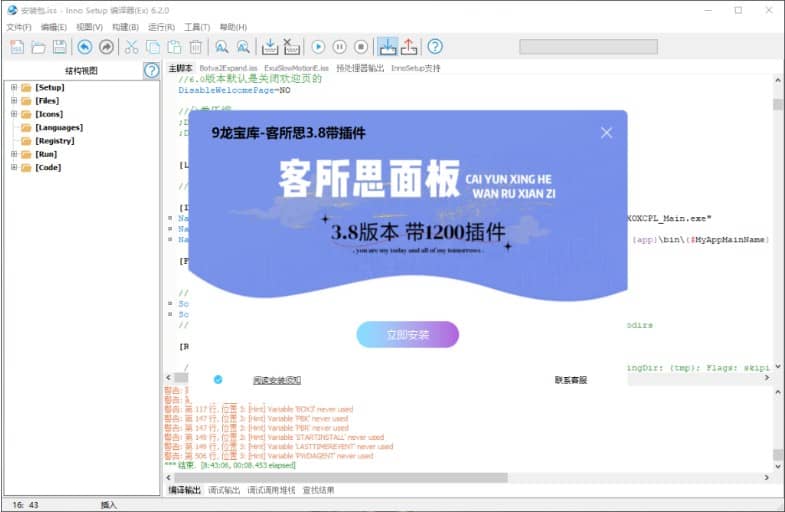
Task: Undo with the blue back arrow
Action: pos(85,47)
